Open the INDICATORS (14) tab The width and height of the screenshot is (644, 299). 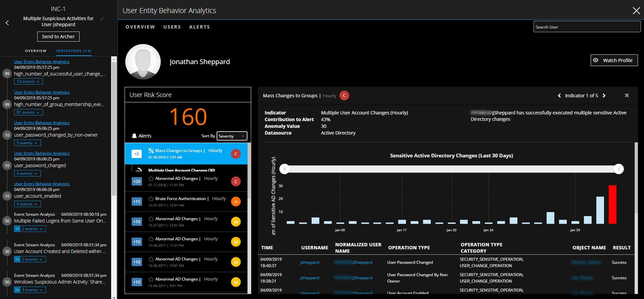coord(74,51)
